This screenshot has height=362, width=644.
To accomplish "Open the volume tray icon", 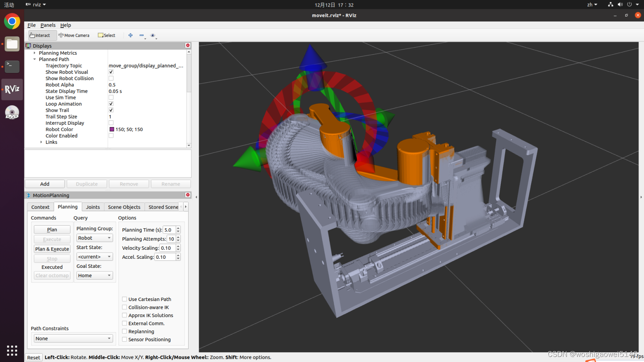I will 620,5.
